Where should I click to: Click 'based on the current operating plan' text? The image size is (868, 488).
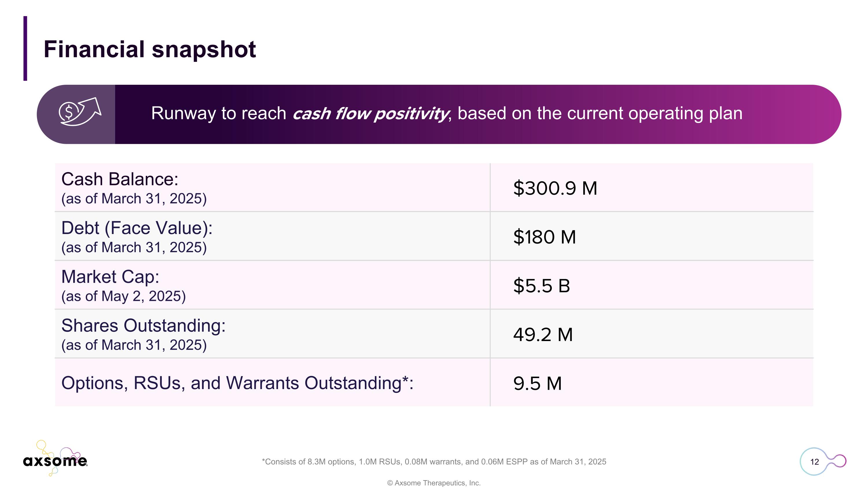[x=600, y=113]
